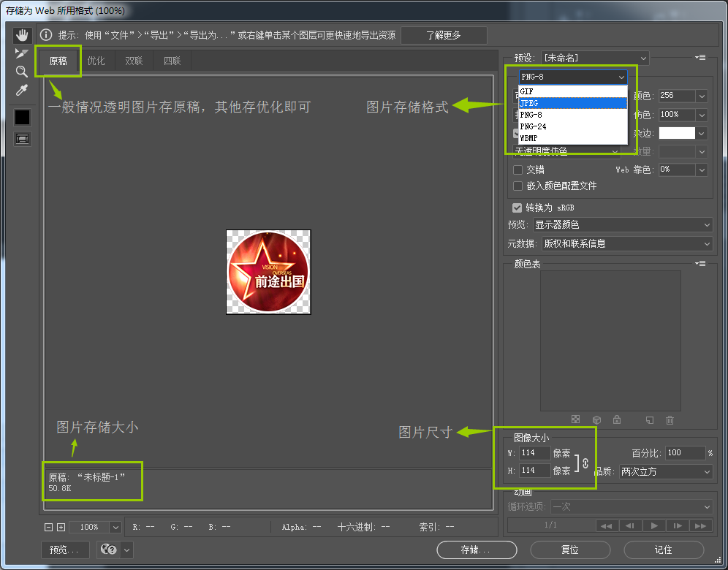Toggle slices visibility icon
This screenshot has width=728, height=570.
click(x=22, y=138)
